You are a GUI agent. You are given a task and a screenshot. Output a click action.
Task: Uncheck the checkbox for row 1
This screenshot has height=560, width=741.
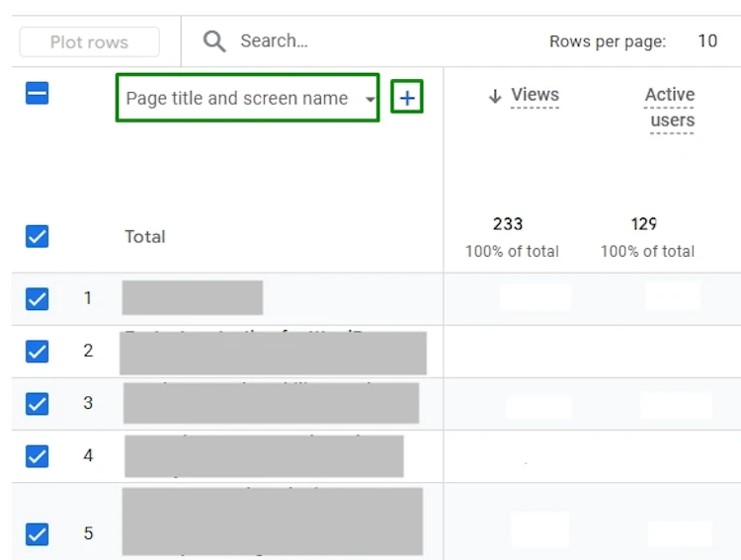(37, 298)
